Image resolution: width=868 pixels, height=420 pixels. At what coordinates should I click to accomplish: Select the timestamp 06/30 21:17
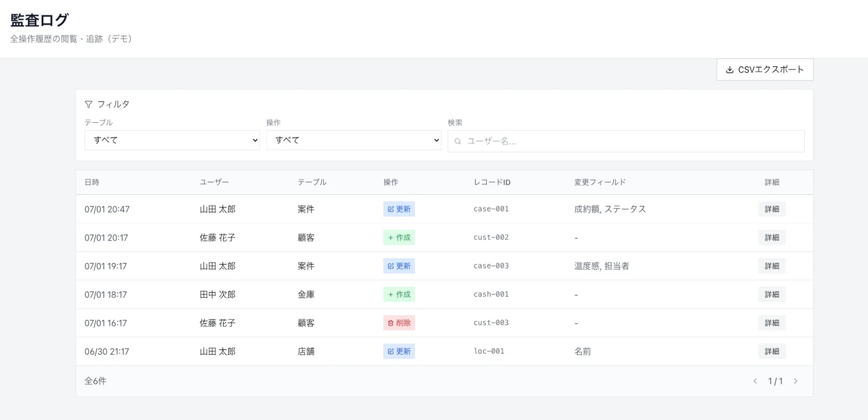pyautogui.click(x=107, y=351)
